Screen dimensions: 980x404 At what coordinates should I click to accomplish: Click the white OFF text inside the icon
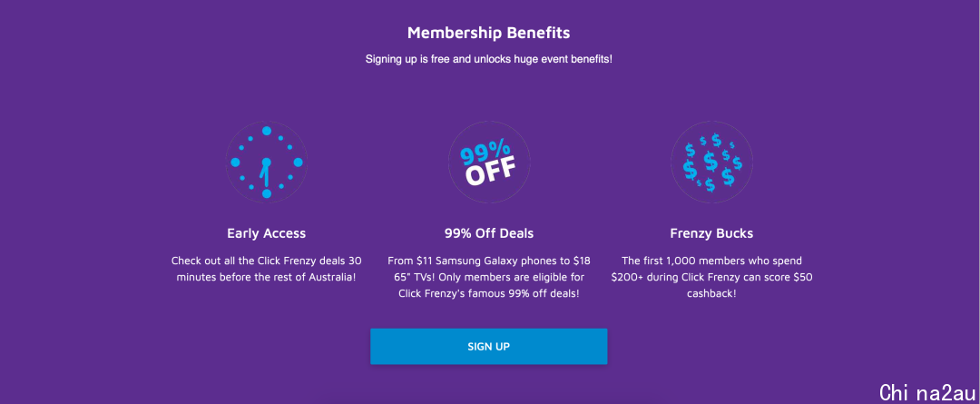click(491, 172)
